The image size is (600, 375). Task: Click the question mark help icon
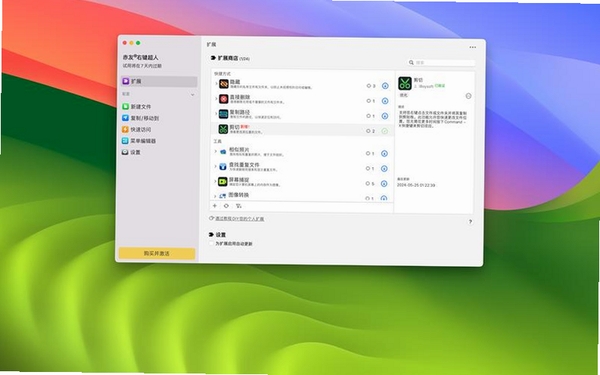470,222
